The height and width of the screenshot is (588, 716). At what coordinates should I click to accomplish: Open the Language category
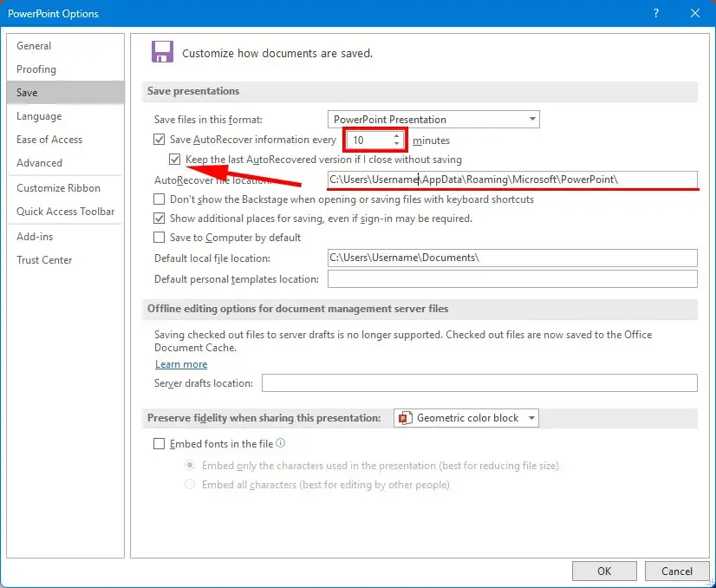pos(66,116)
